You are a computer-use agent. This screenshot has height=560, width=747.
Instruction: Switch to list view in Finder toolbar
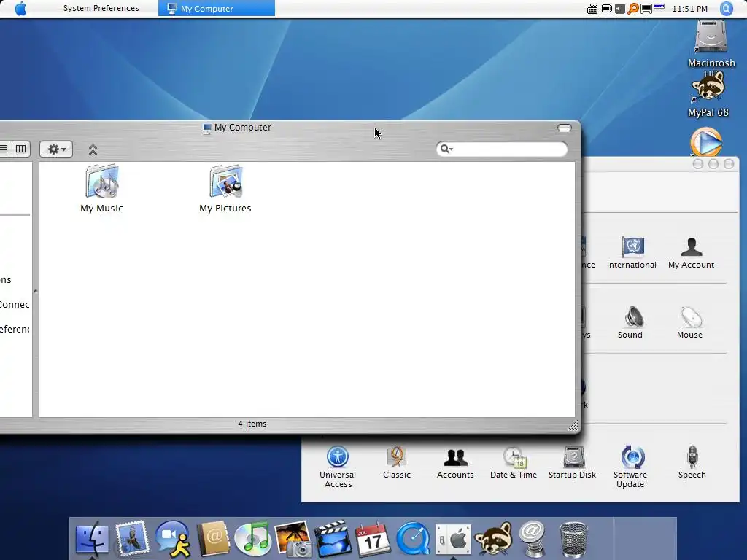pyautogui.click(x=5, y=149)
